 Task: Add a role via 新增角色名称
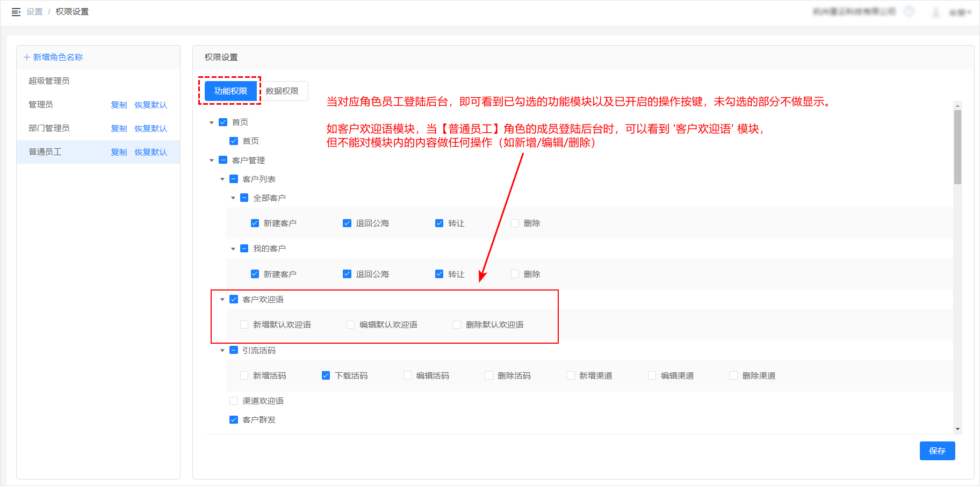point(53,57)
